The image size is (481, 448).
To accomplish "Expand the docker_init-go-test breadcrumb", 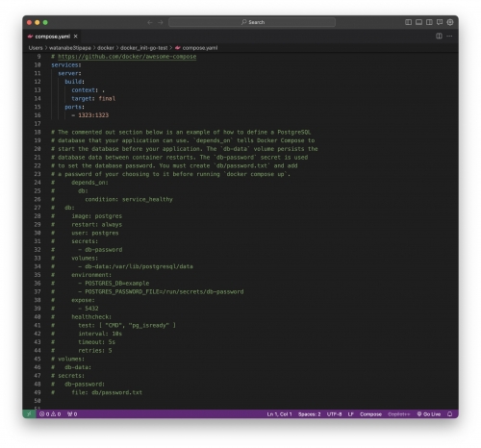I will pyautogui.click(x=143, y=48).
